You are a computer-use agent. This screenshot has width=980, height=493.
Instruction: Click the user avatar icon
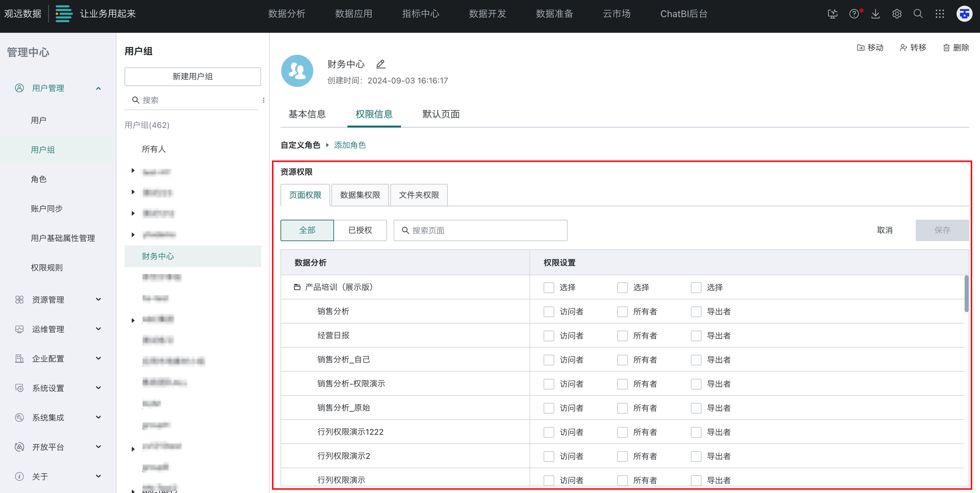click(964, 14)
